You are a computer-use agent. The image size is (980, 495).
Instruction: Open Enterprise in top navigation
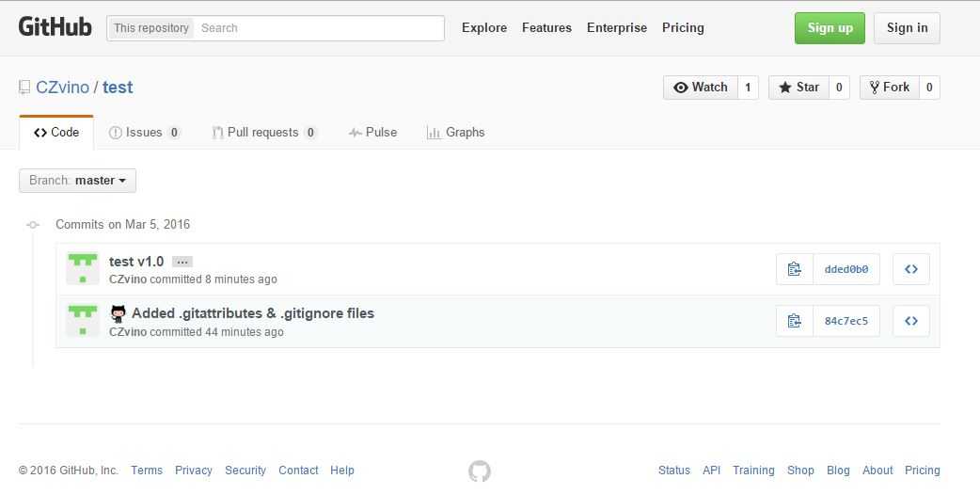tap(617, 27)
